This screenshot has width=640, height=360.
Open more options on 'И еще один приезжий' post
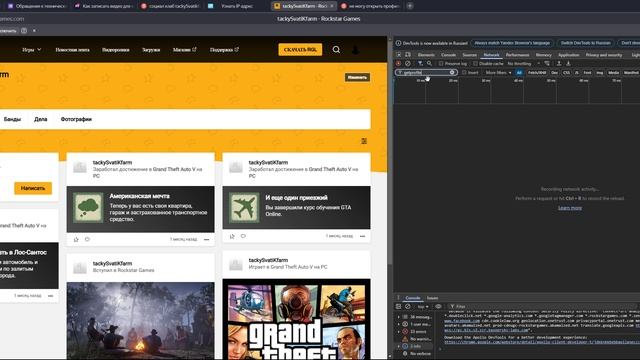362,236
